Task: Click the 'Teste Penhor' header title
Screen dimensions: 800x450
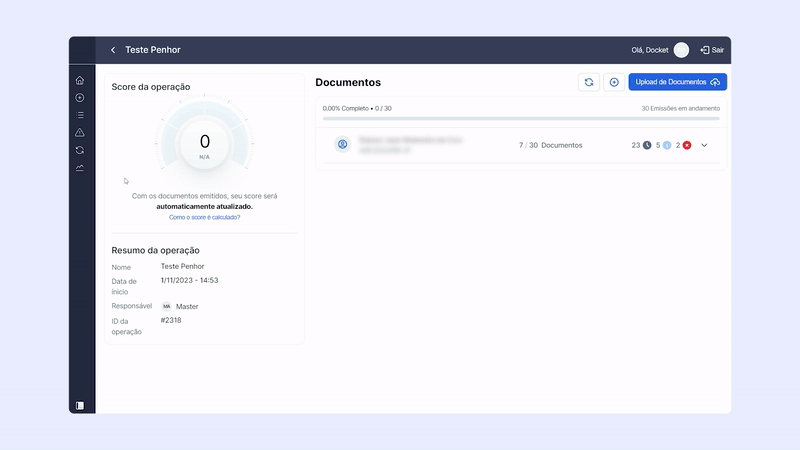Action: [x=153, y=50]
